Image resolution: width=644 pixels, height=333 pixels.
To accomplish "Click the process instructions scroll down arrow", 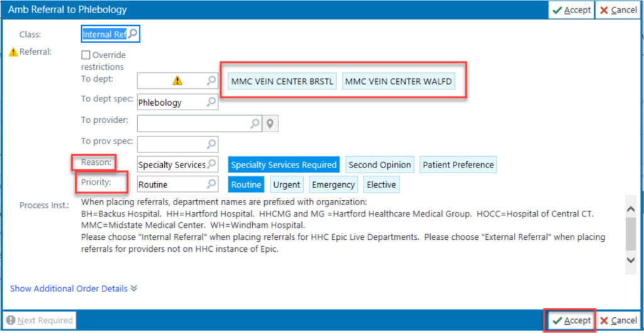I will pos(630,259).
